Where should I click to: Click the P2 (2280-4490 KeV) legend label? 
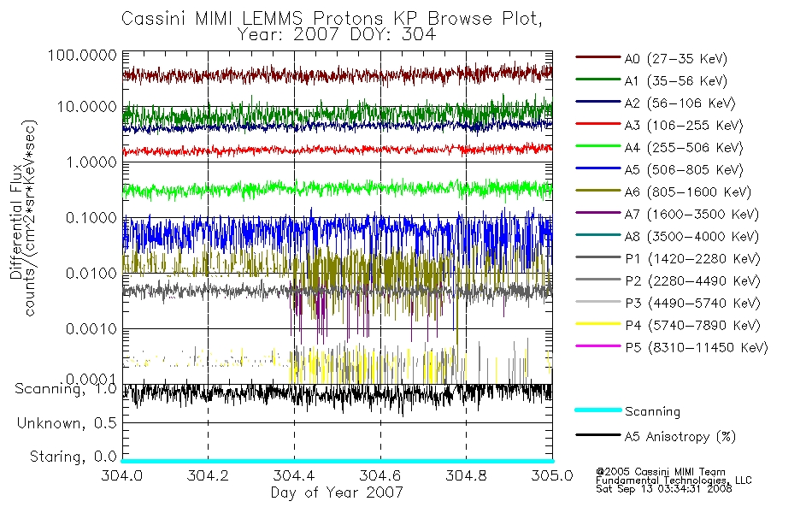point(692,281)
